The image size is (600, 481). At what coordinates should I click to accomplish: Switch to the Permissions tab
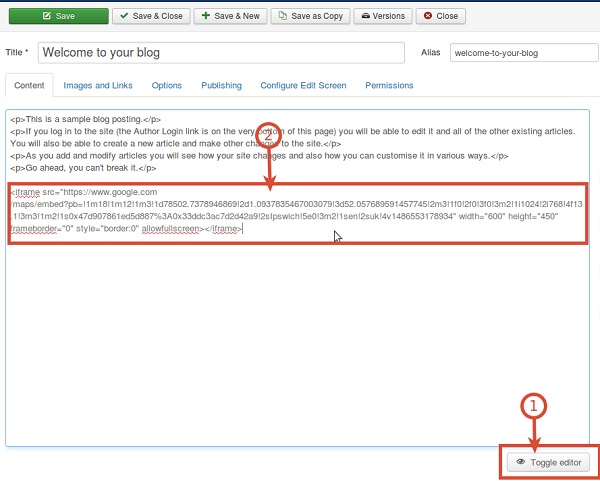pos(389,85)
